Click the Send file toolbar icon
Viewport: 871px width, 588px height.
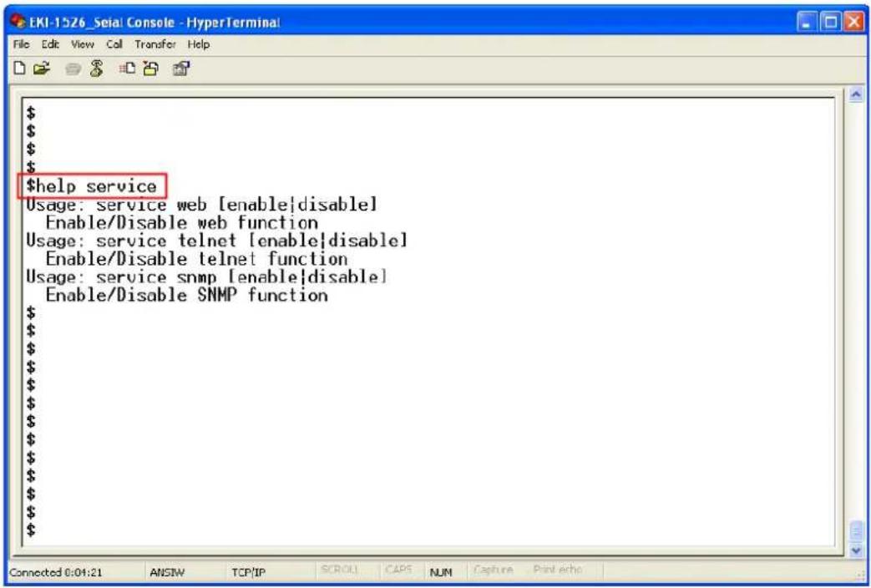127,68
